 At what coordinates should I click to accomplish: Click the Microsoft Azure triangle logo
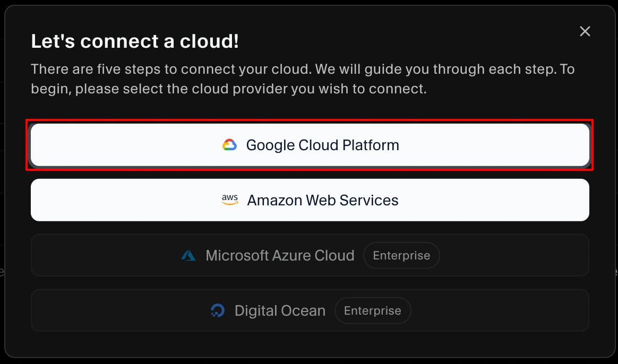point(188,255)
